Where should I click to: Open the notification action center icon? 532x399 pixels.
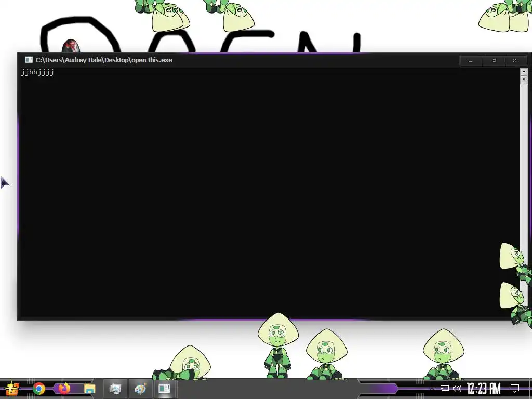coord(515,389)
